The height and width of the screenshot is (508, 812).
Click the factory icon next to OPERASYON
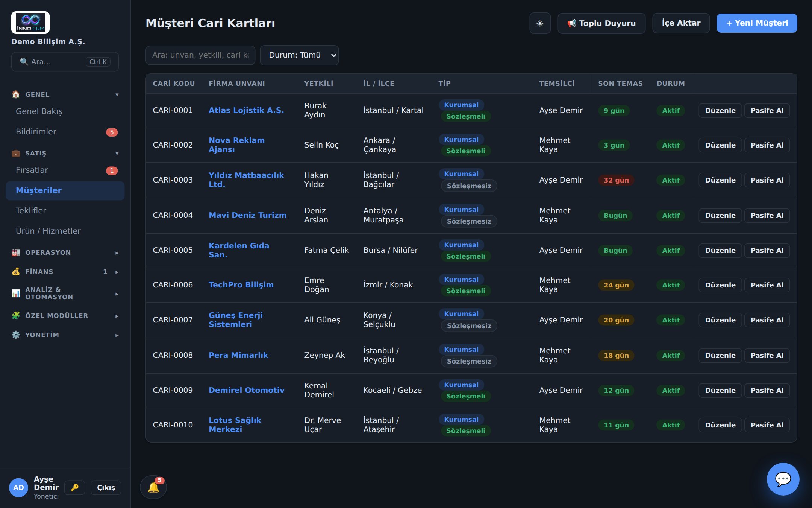pos(16,252)
